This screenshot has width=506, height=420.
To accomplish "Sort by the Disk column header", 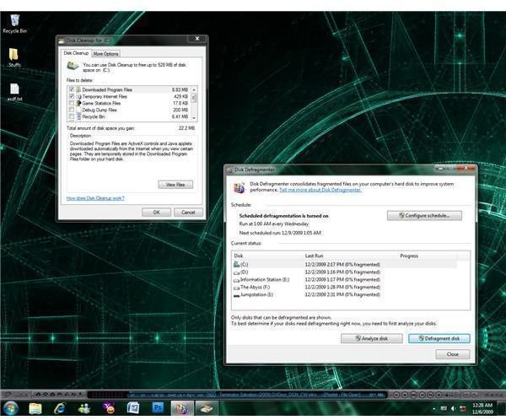I will [x=268, y=256].
